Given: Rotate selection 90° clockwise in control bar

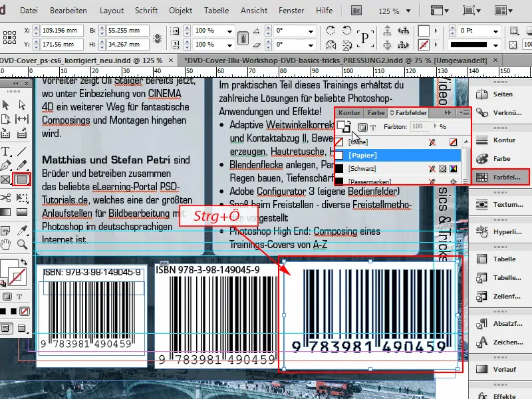Looking at the screenshot, I should coord(331,31).
